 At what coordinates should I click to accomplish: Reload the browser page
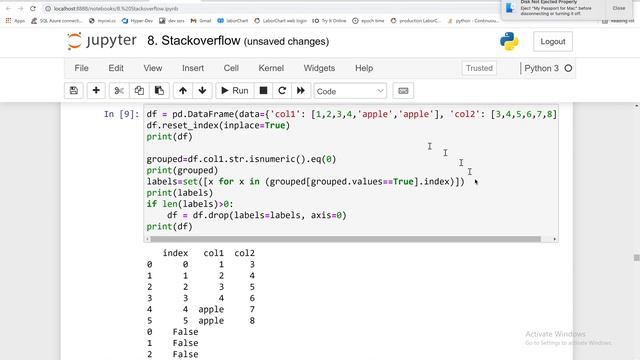(33, 8)
